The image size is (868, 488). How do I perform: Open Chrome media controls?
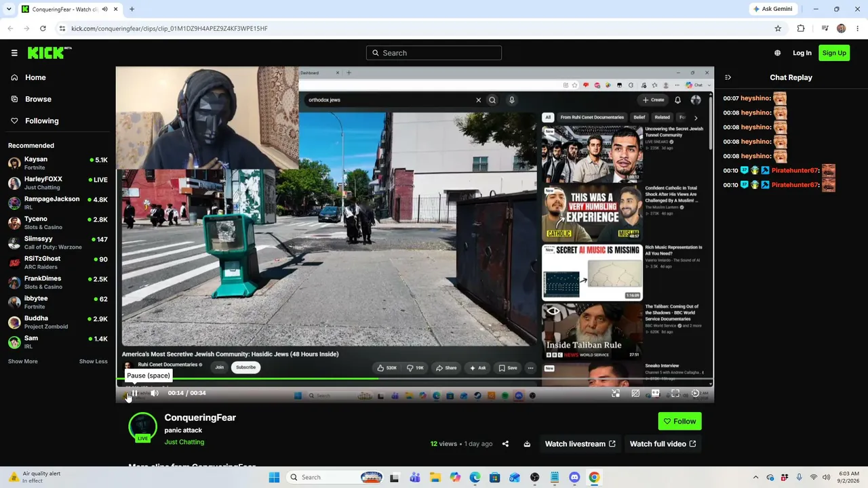825,28
